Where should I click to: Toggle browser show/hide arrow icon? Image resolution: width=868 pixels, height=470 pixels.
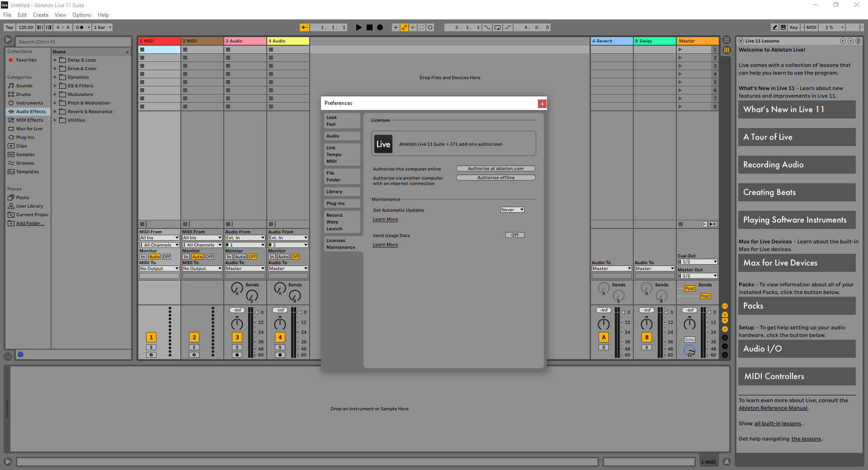8,40
